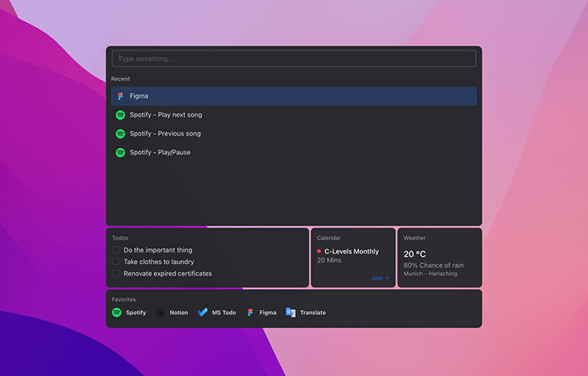Click the 'Recent' section heading
Image resolution: width=588 pixels, height=376 pixels.
121,79
